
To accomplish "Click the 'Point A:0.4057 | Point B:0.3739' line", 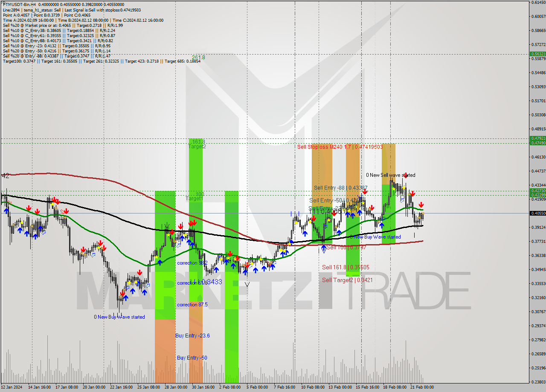I will click(46, 15).
